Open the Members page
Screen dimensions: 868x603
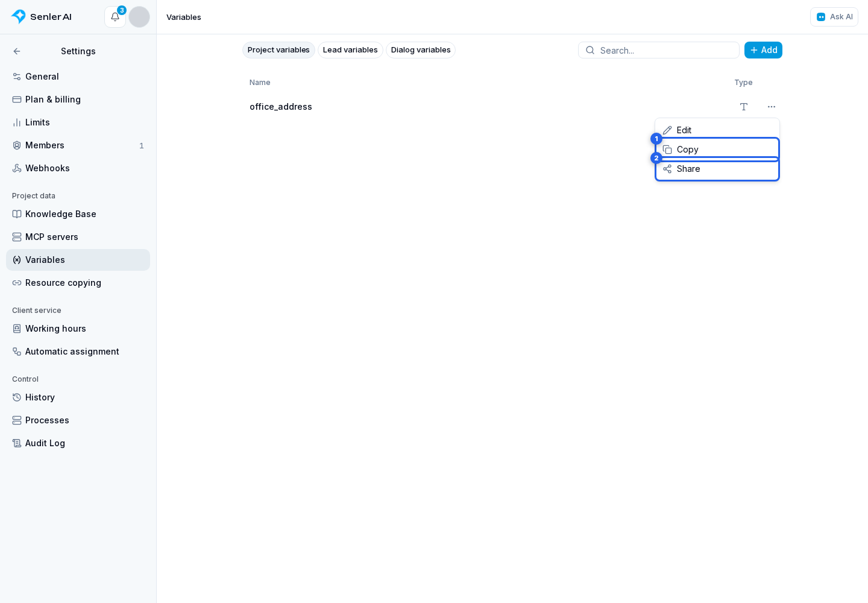78,145
